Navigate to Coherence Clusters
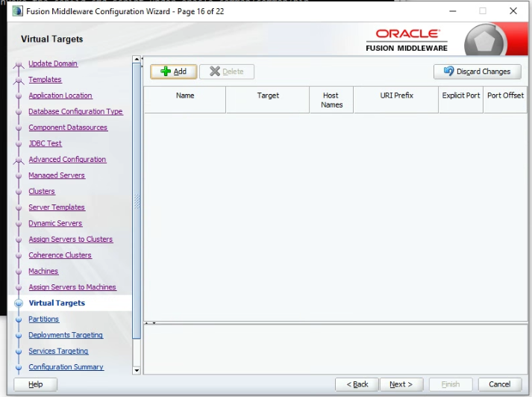This screenshot has width=532, height=397. [60, 254]
